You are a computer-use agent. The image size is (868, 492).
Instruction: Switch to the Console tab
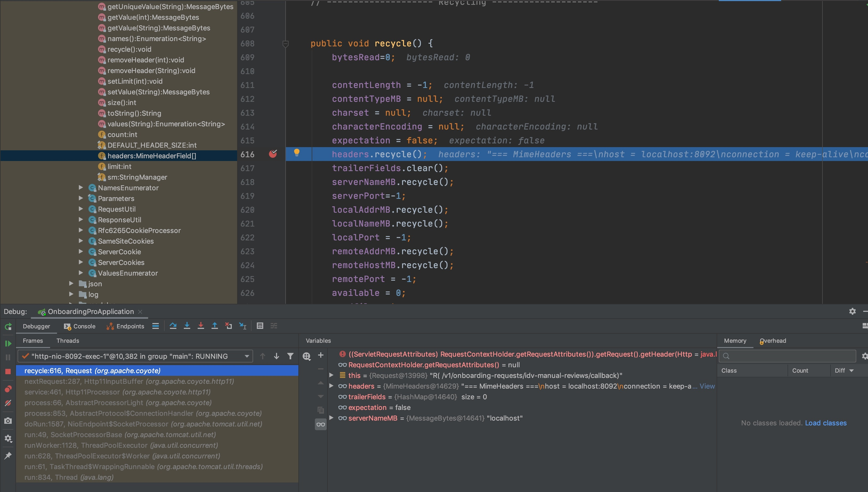point(80,326)
